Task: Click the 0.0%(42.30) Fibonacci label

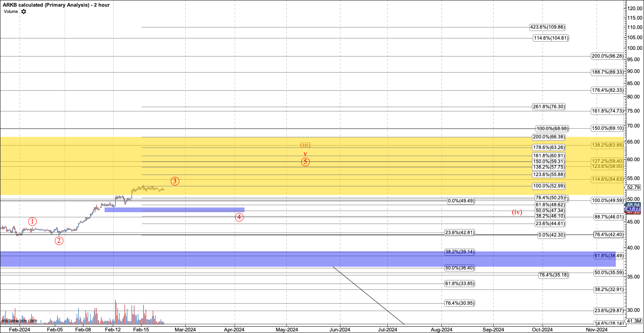Action: point(552,235)
